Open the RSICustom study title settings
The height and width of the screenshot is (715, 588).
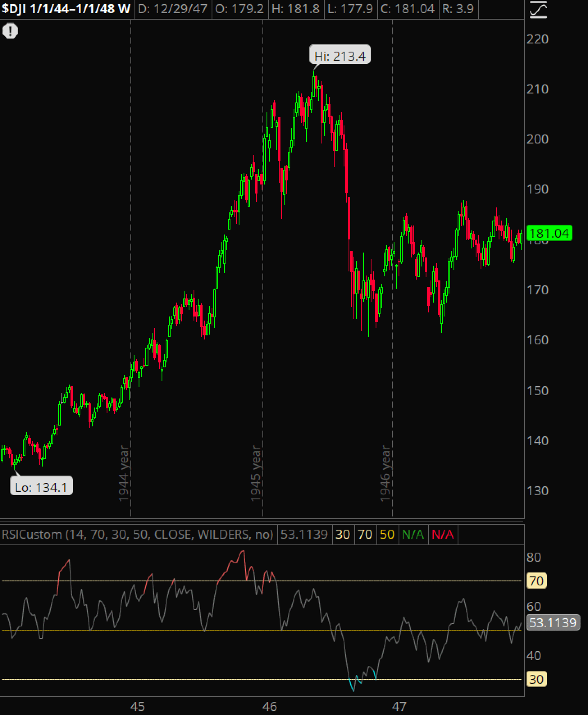137,534
